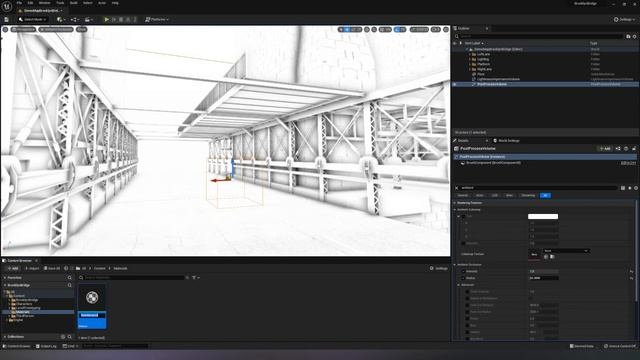The width and height of the screenshot is (640, 360).
Task: Open the Build menu
Action: pyautogui.click(x=73, y=3)
